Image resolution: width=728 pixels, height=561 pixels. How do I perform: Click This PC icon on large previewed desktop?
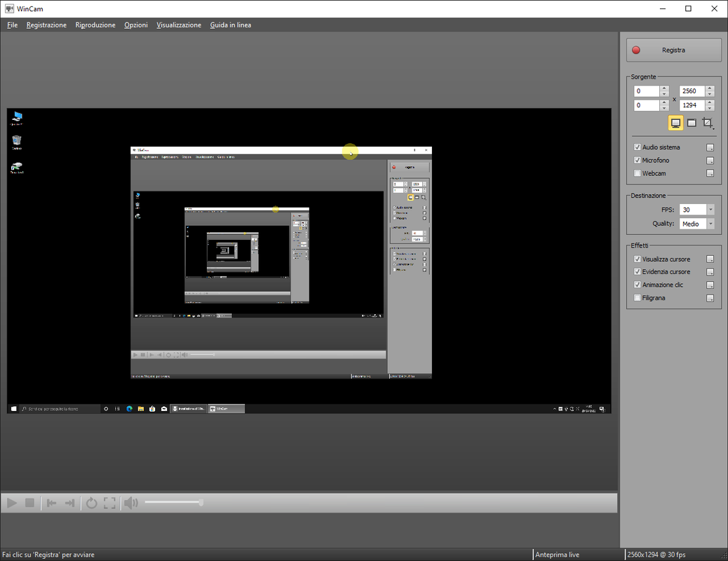click(17, 118)
